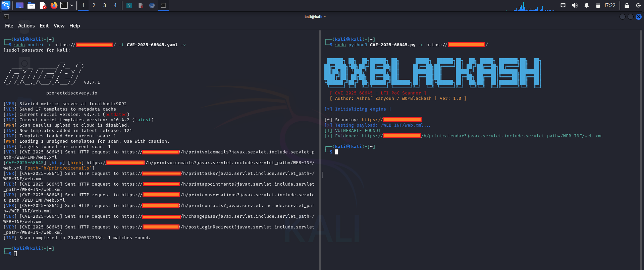644x270 pixels.
Task: Click '[sudo] password for kali:' line
Action: click(x=37, y=50)
